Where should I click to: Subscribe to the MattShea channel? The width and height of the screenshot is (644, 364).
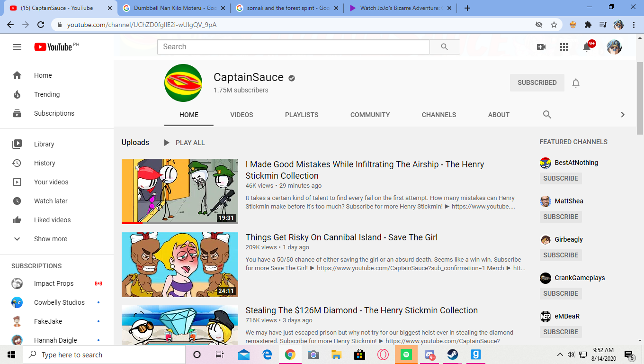[x=560, y=217]
